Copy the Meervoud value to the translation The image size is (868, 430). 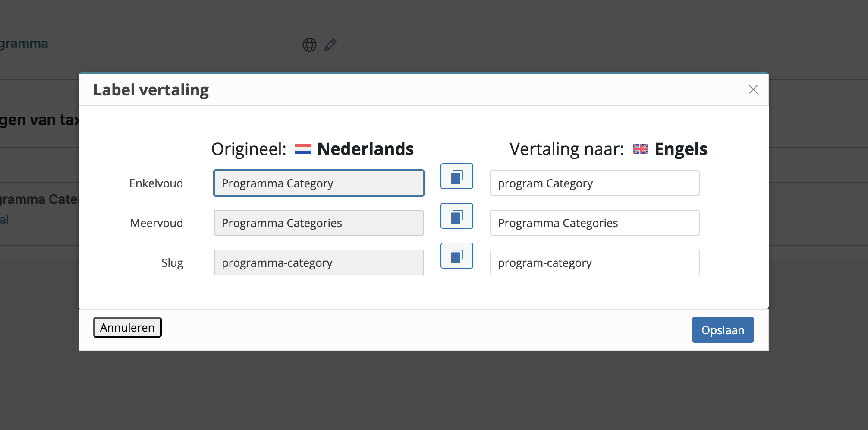click(456, 216)
